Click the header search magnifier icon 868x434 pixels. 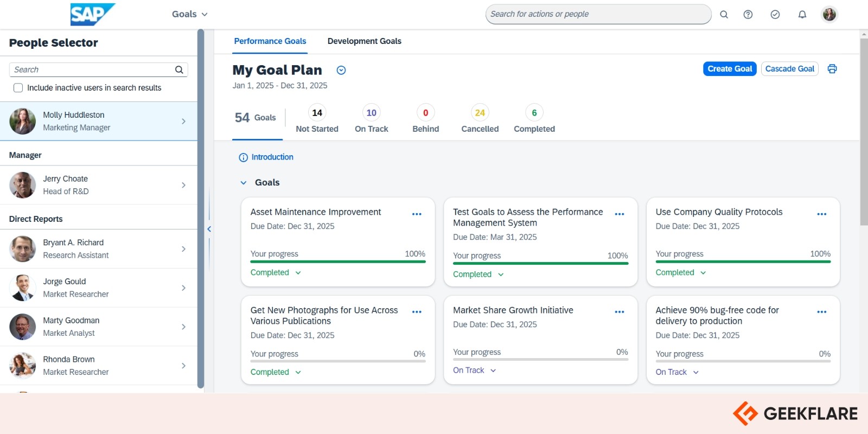pyautogui.click(x=724, y=15)
